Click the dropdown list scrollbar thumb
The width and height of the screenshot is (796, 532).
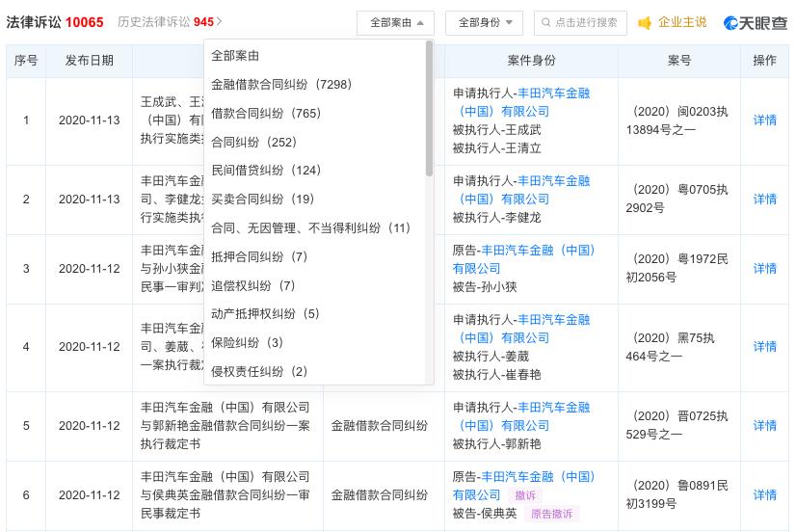click(x=429, y=109)
